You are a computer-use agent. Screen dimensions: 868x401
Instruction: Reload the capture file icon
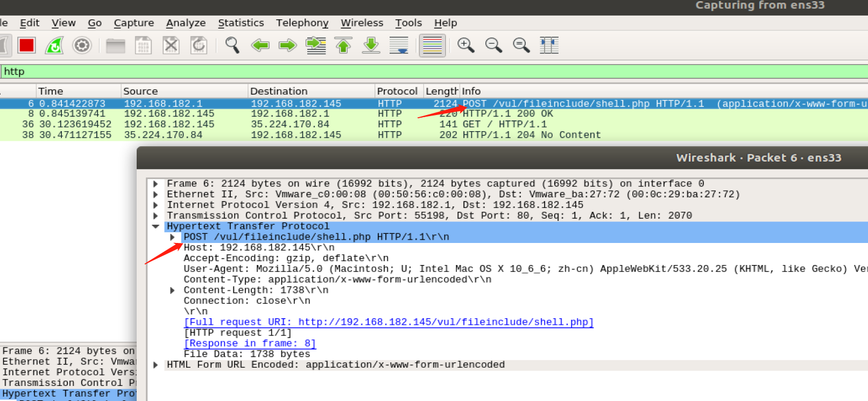click(x=199, y=45)
